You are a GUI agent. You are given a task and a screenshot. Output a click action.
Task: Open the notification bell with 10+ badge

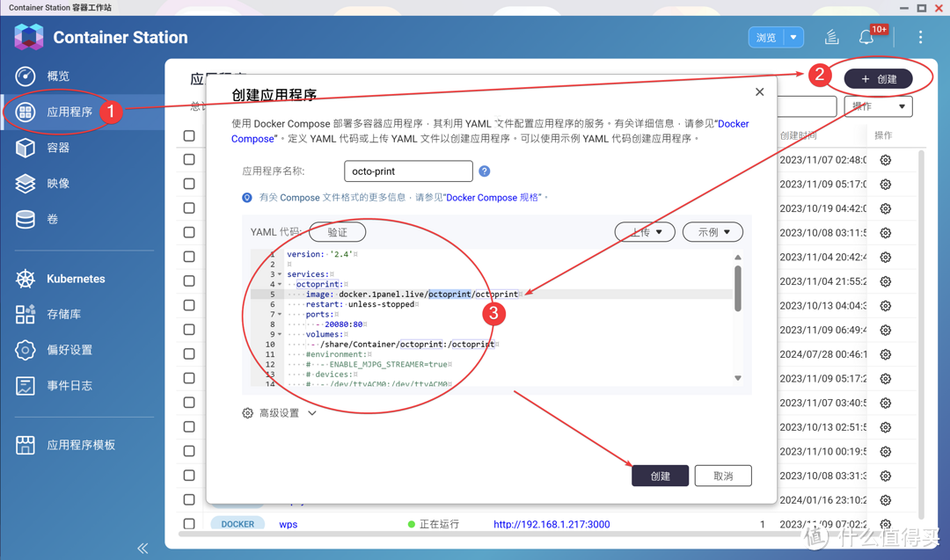pos(866,38)
